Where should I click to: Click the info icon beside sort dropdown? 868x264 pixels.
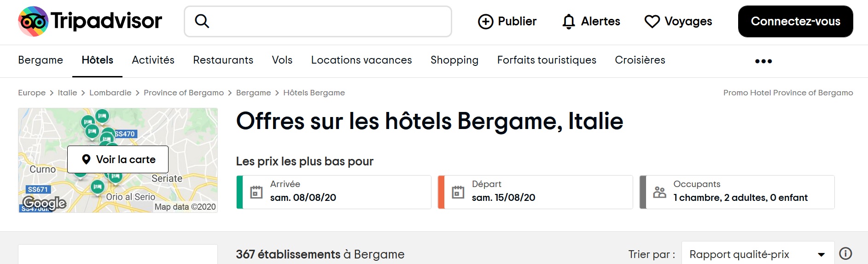click(845, 253)
